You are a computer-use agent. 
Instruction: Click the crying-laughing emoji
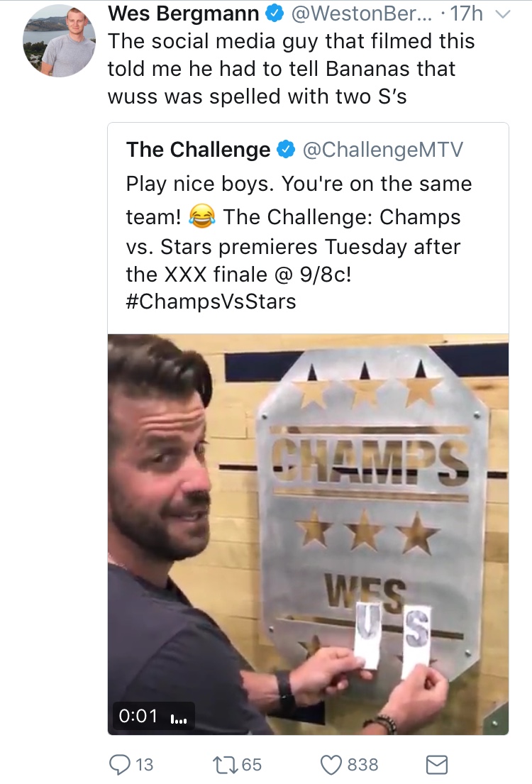pyautogui.click(x=202, y=216)
